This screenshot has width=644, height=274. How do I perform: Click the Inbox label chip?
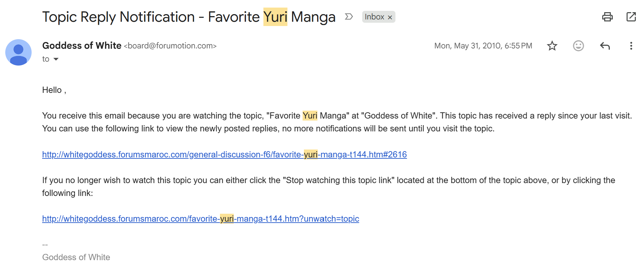374,17
